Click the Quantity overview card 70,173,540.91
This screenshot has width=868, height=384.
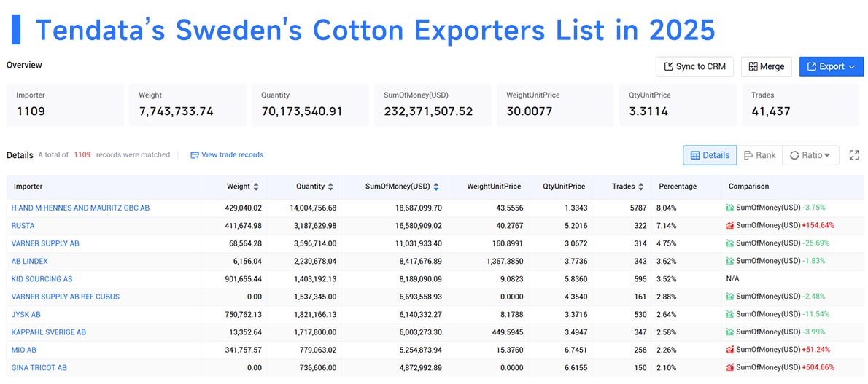pyautogui.click(x=311, y=105)
